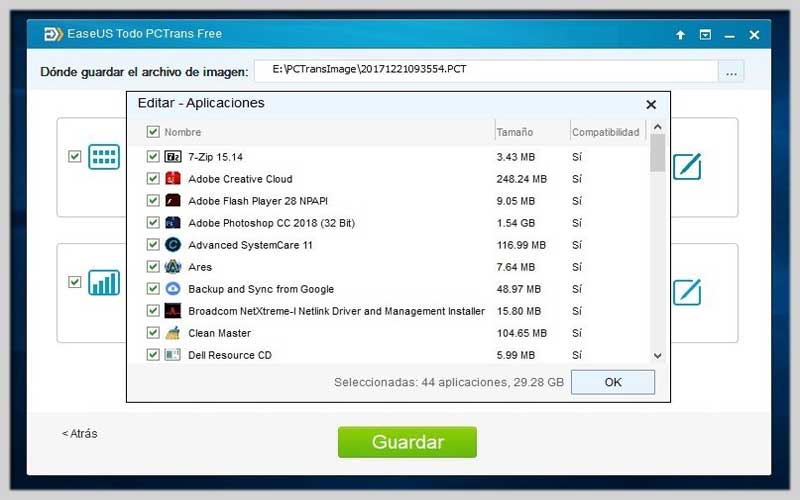
Task: Click the scrollbar down arrow
Action: (658, 356)
